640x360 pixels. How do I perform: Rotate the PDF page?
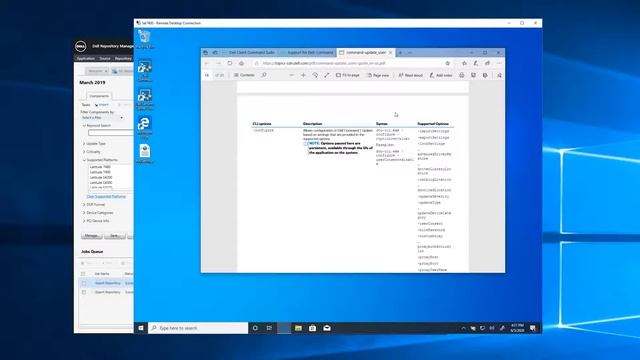315,75
